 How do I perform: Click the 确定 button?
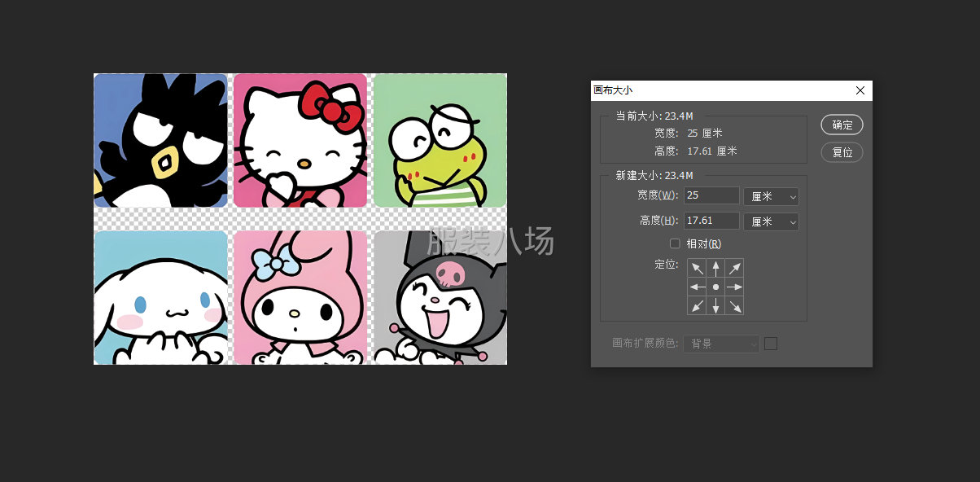842,125
